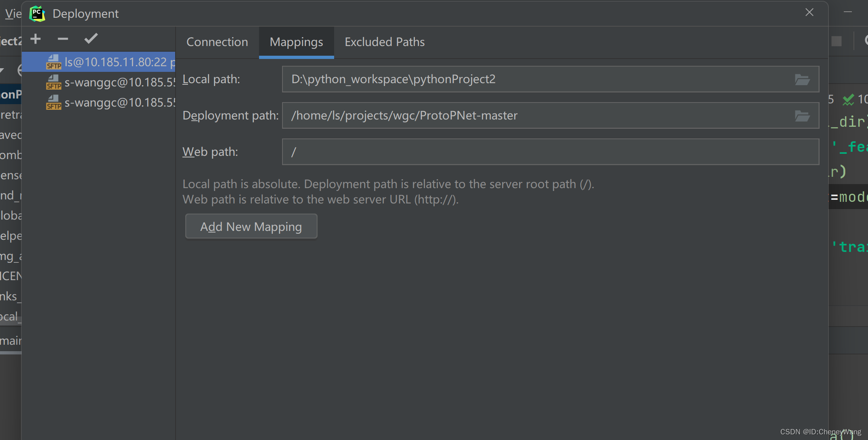Click the confirm/checkmark icon in toolbar
868x440 pixels.
(91, 39)
